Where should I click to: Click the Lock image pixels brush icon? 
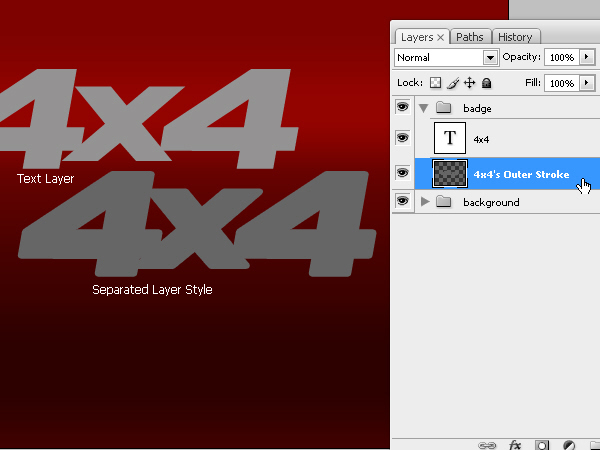click(452, 83)
